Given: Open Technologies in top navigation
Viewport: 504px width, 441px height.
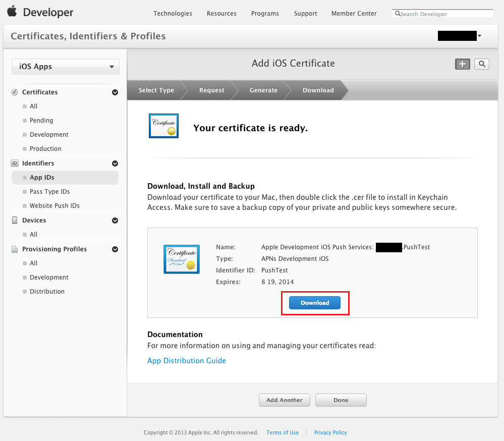Looking at the screenshot, I should coord(173,14).
